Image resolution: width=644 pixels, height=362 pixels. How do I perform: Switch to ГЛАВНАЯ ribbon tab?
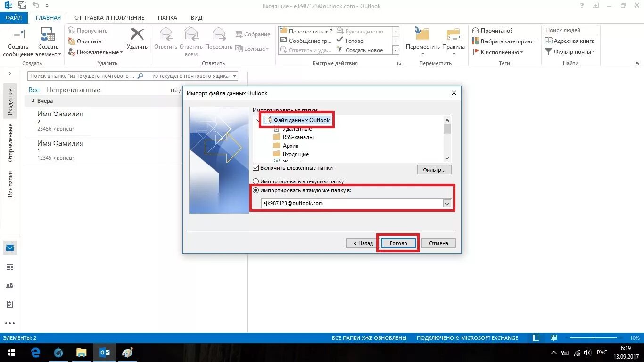48,18
